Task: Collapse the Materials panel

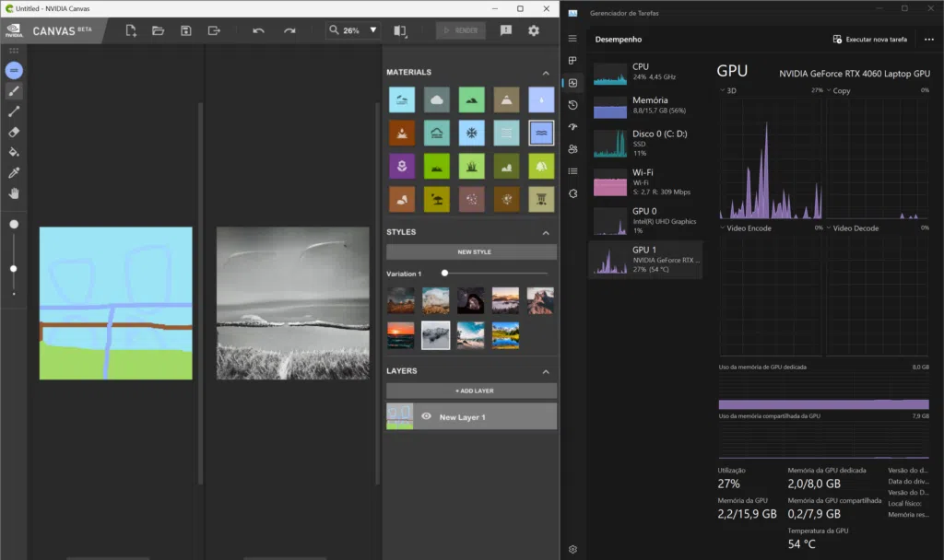Action: pyautogui.click(x=548, y=71)
